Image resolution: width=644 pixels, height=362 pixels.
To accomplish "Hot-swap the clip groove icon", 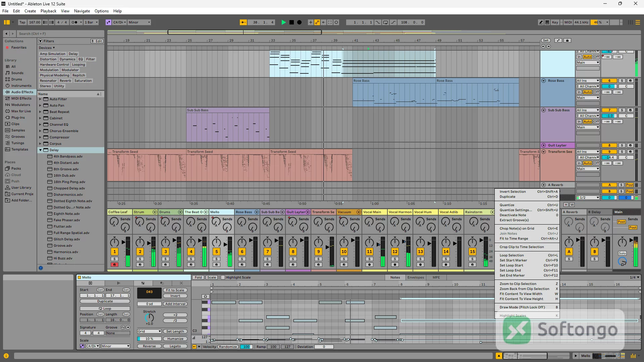I will 123,327.
